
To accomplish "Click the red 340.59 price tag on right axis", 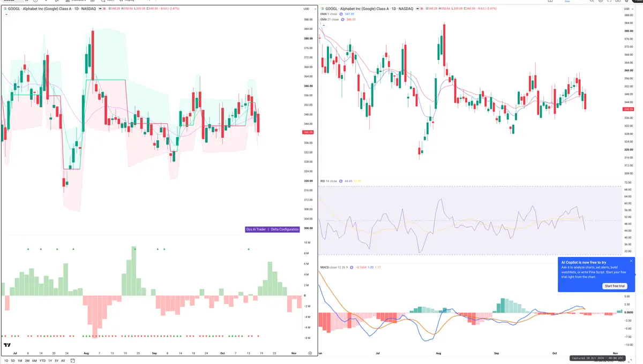I will point(629,109).
